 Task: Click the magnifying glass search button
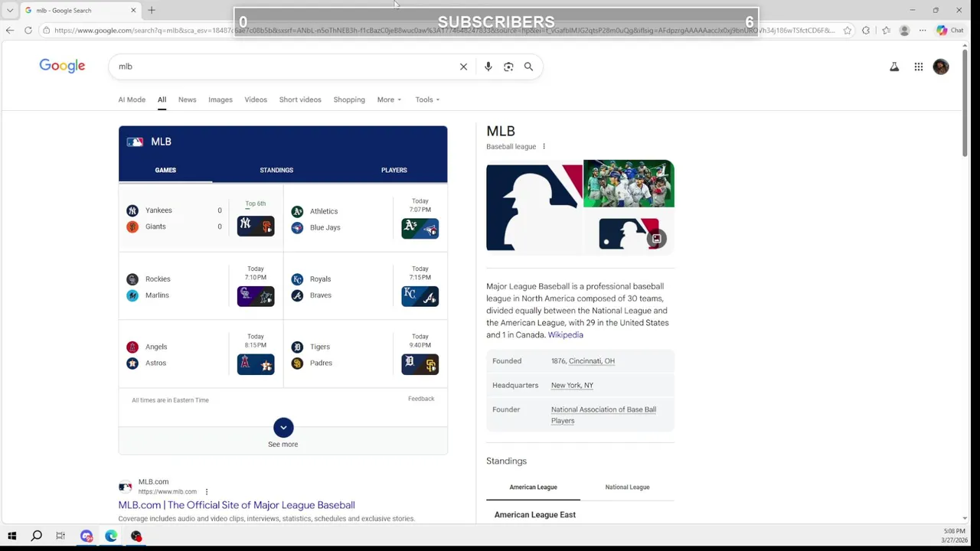528,67
